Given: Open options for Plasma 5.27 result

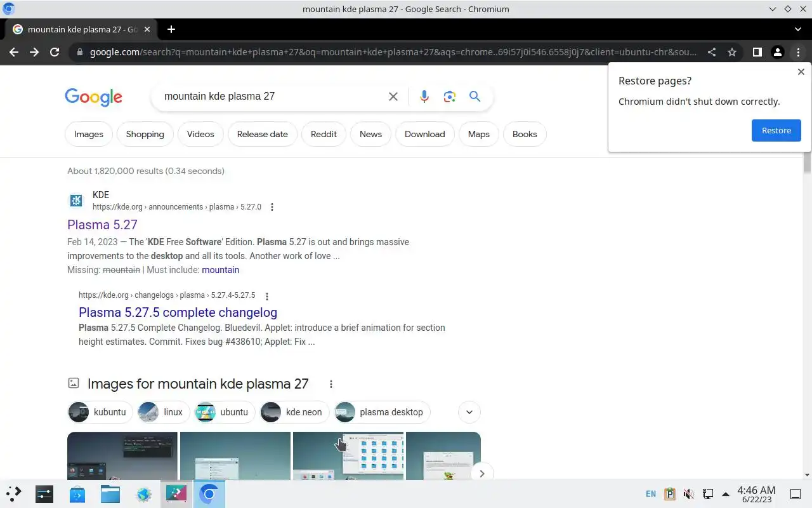Looking at the screenshot, I should pos(272,207).
